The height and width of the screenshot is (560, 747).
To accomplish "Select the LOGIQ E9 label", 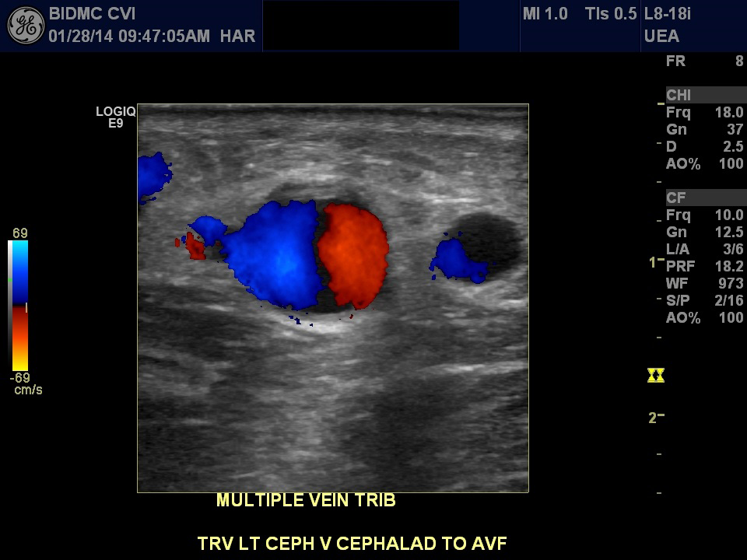I will [x=115, y=117].
